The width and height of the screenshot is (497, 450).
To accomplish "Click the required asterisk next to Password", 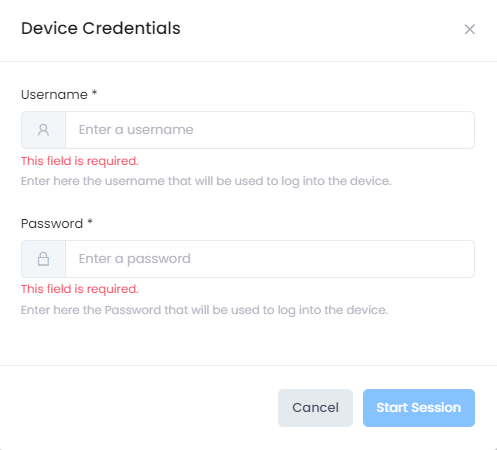I will (90, 221).
